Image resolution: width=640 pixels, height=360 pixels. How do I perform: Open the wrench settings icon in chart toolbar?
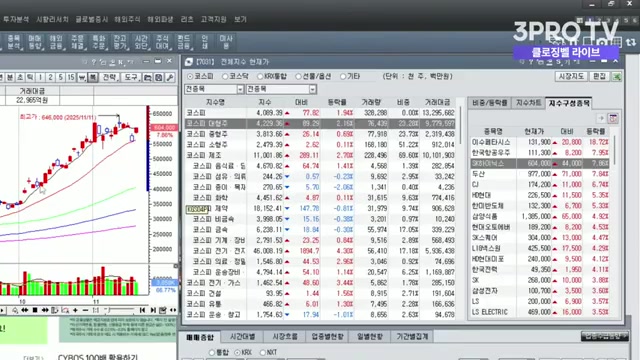point(170,78)
